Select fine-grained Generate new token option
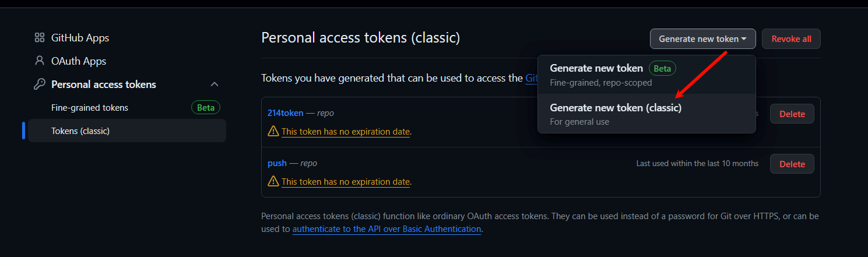Viewport: 868px width, 257px height. tap(646, 75)
